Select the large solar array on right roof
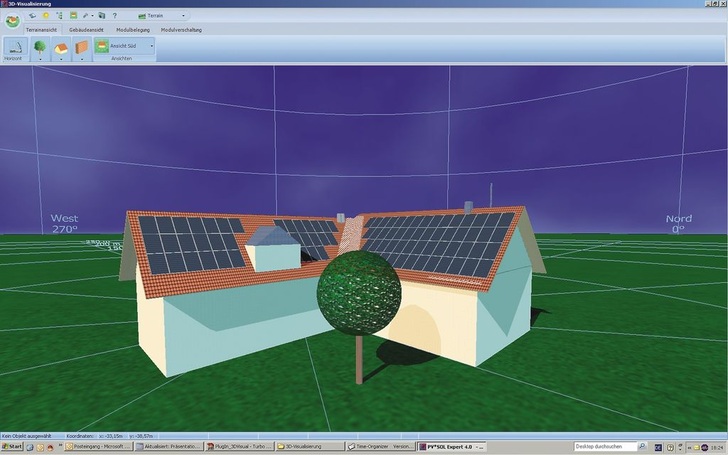This screenshot has width=728, height=455. tap(438, 244)
